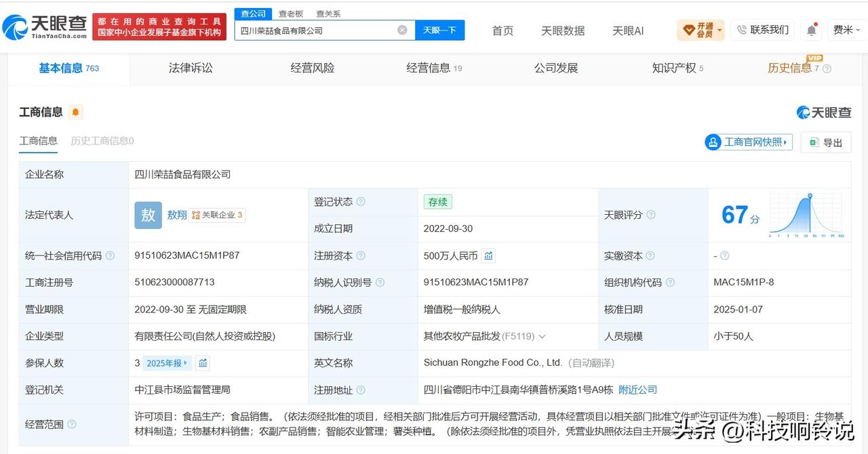This screenshot has width=868, height=454.
Task: Click the TianYanCha logo
Action: click(45, 27)
